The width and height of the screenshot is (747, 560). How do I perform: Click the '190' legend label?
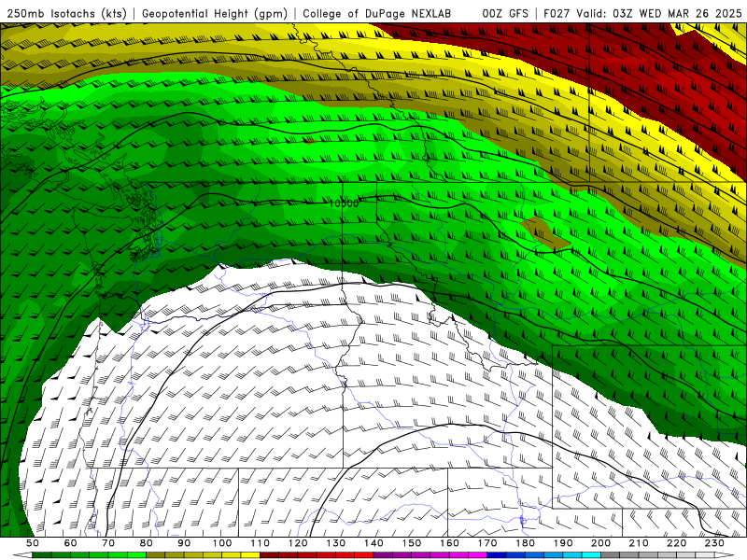click(563, 543)
